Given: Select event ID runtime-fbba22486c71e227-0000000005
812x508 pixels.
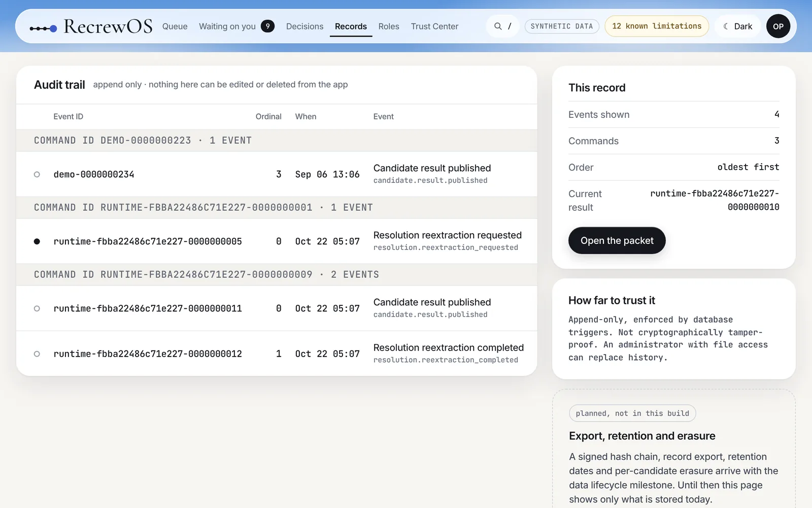Looking at the screenshot, I should point(148,241).
